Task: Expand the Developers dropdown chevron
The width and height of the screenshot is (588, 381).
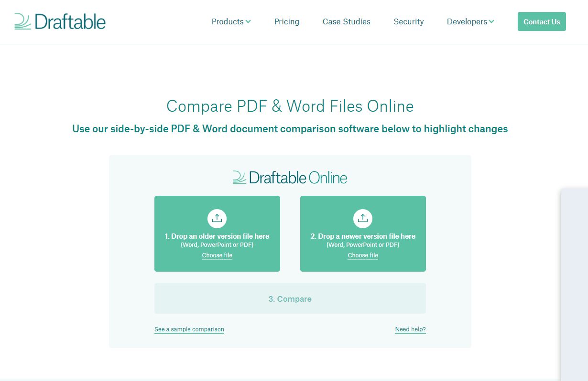Action: [491, 21]
